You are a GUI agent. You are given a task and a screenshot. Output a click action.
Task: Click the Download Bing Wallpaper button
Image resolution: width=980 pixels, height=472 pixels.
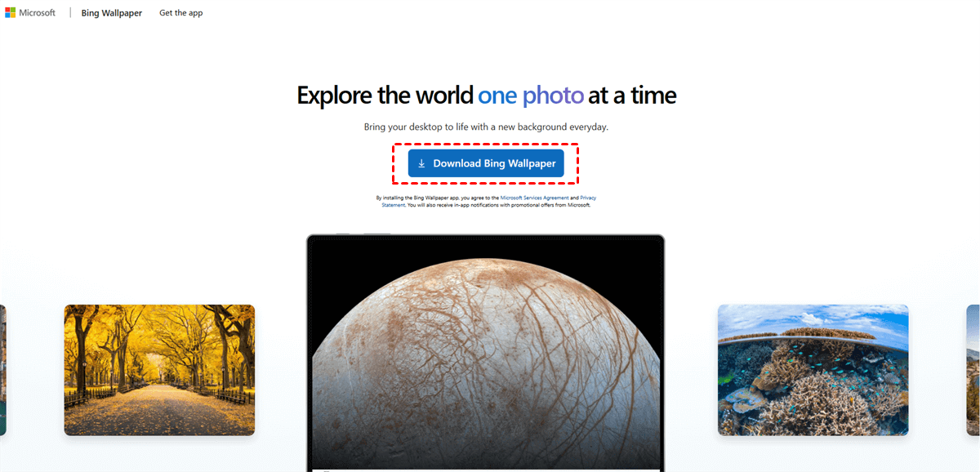click(486, 163)
